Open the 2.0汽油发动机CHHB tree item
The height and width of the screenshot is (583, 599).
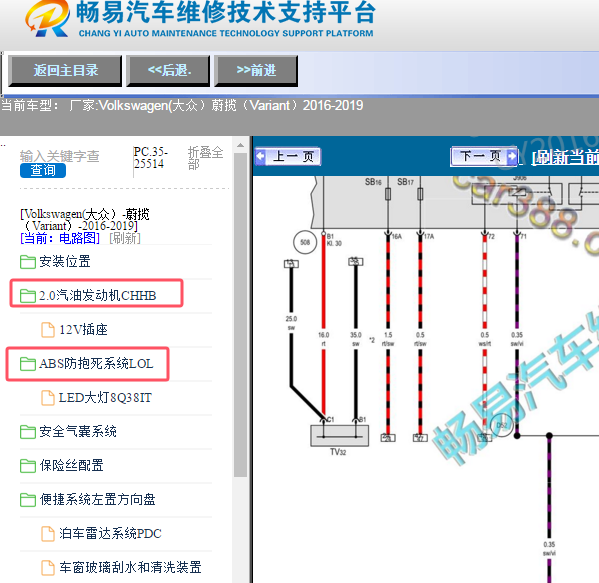coord(97,295)
